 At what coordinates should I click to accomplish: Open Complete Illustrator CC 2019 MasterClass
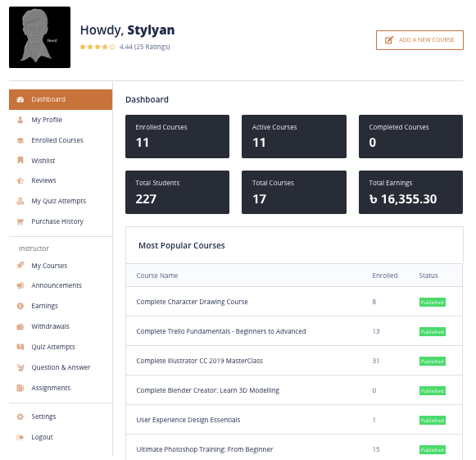pos(199,361)
